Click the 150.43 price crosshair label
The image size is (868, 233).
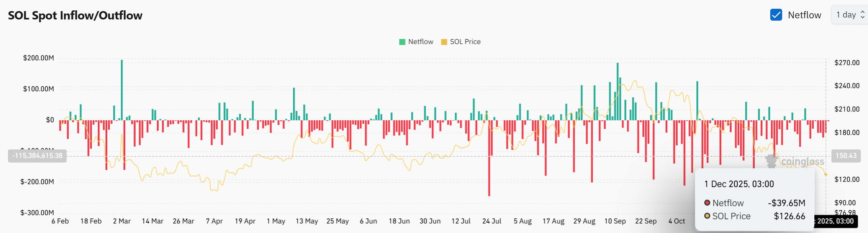(846, 156)
